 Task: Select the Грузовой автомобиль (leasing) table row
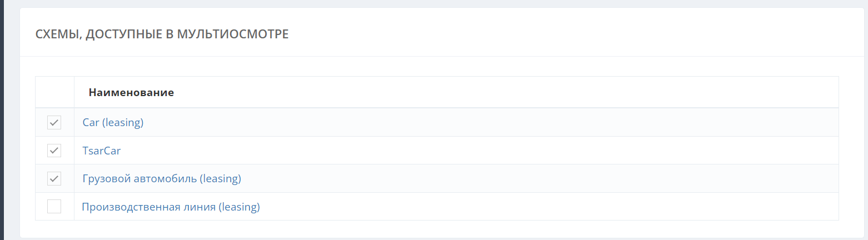tap(445, 179)
